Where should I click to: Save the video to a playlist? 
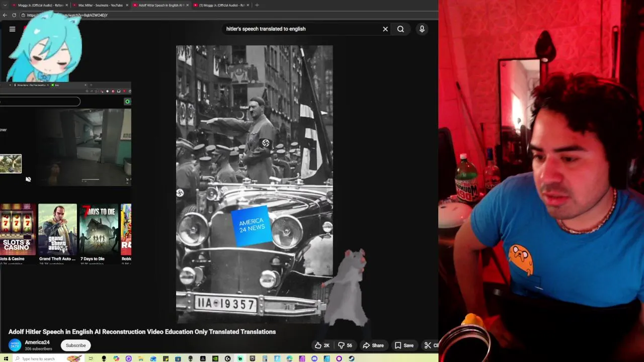[x=404, y=345]
